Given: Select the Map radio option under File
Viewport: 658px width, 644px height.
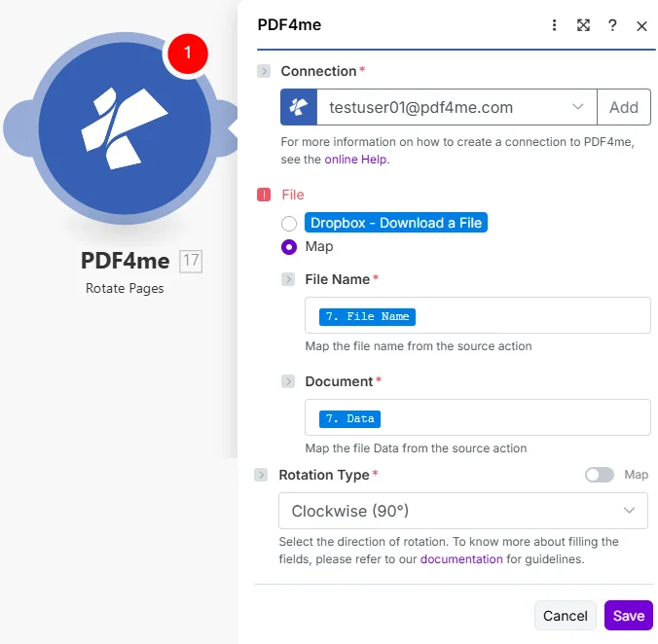Looking at the screenshot, I should [x=289, y=246].
